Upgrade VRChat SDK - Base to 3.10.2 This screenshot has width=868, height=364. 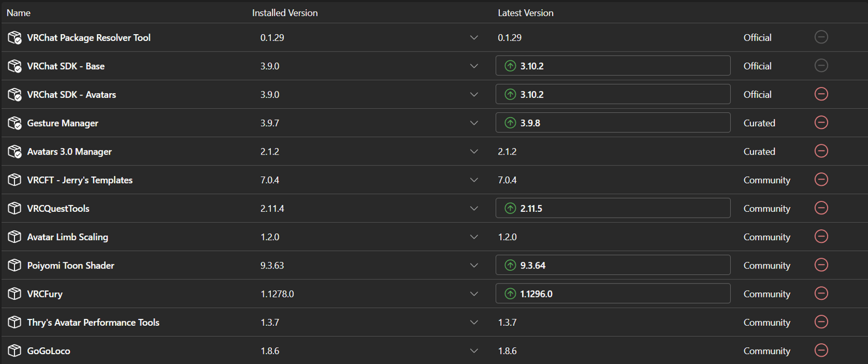[612, 66]
